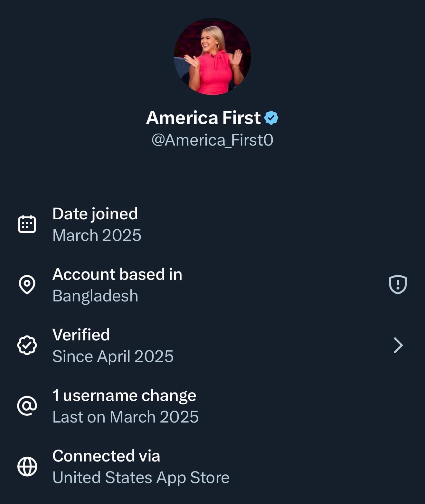The height and width of the screenshot is (504, 425).
Task: Tap the shield warning icon next to Bangladesh
Action: tap(398, 285)
